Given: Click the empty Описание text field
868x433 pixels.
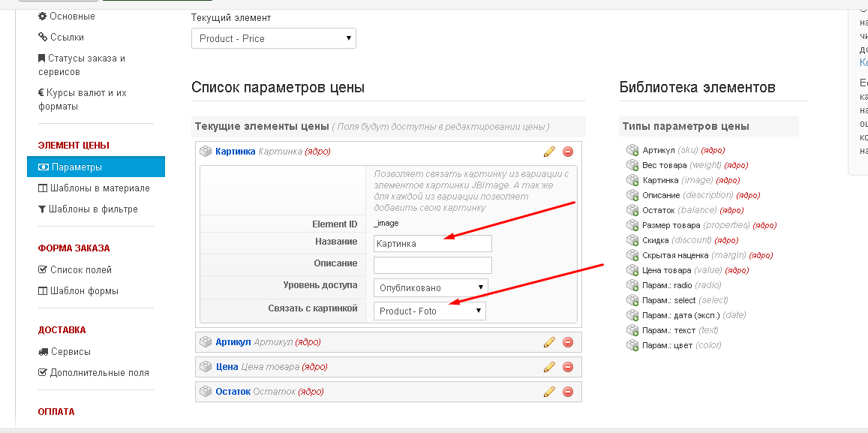Looking at the screenshot, I should click(432, 265).
